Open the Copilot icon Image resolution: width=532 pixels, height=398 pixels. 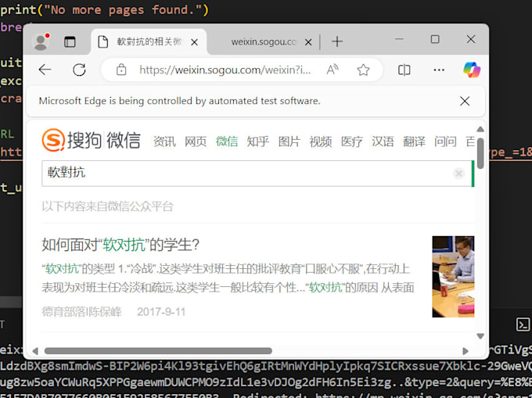[x=472, y=70]
